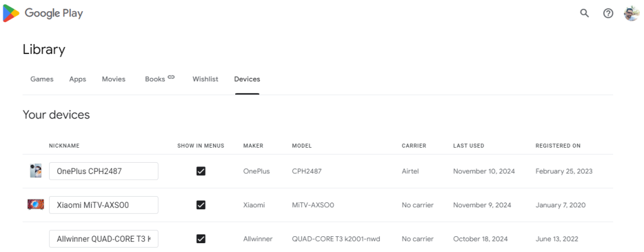Open the search icon
Screen dimensions: 644x252
(584, 13)
